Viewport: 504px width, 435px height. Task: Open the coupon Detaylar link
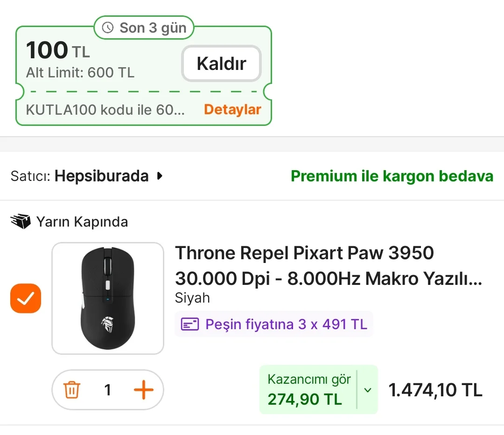tap(232, 110)
